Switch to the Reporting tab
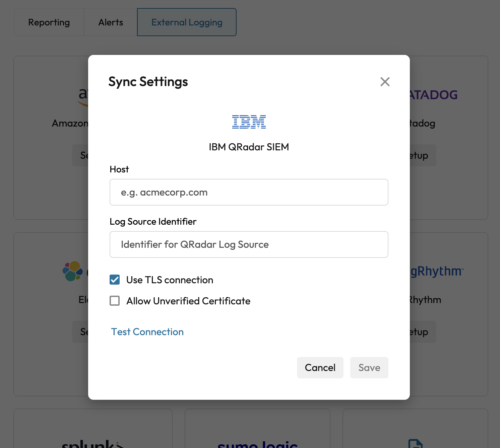Viewport: 500px width, 448px height. (x=49, y=22)
